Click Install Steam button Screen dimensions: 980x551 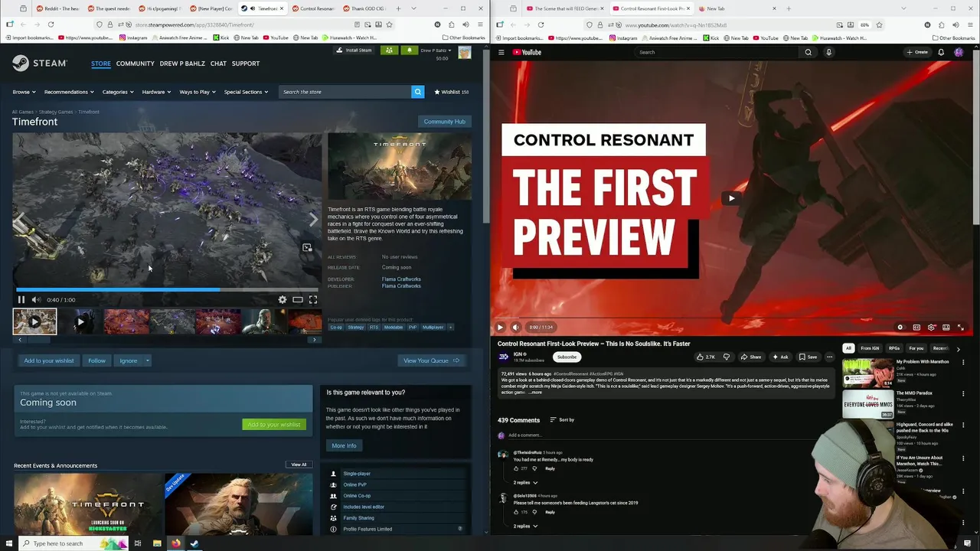click(x=354, y=51)
